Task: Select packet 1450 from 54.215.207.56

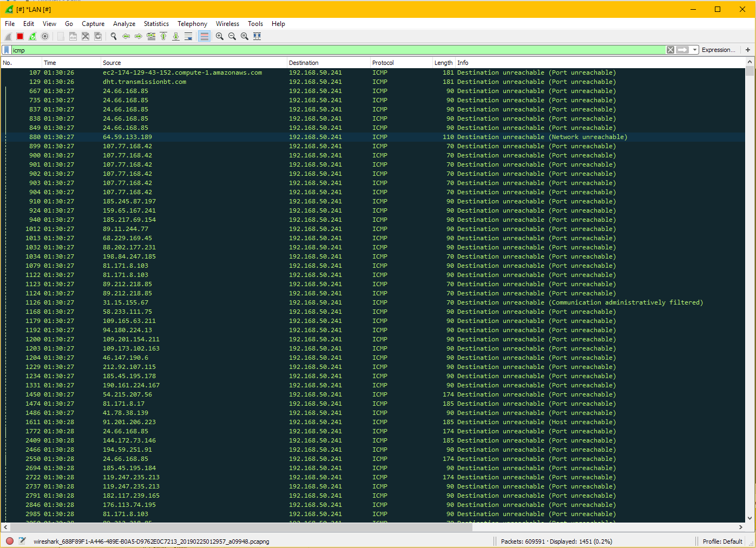Action: 373,394
